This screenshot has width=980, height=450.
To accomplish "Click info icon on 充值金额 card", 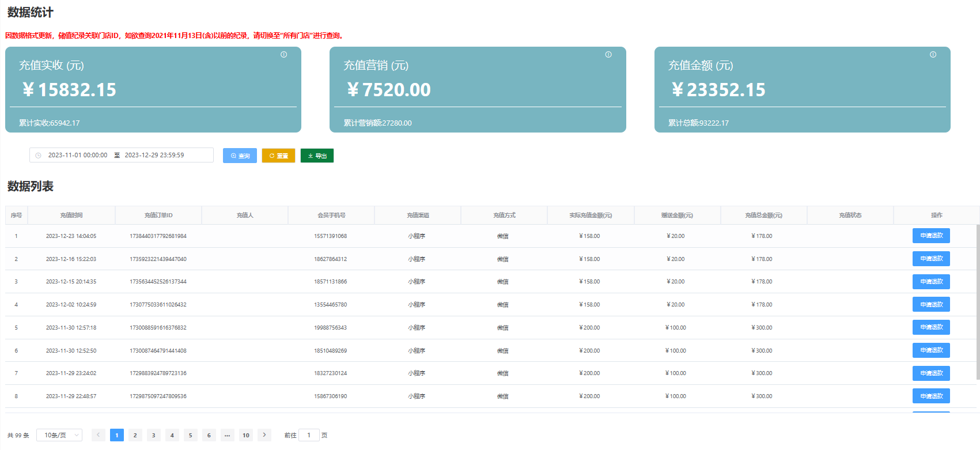I will 933,55.
